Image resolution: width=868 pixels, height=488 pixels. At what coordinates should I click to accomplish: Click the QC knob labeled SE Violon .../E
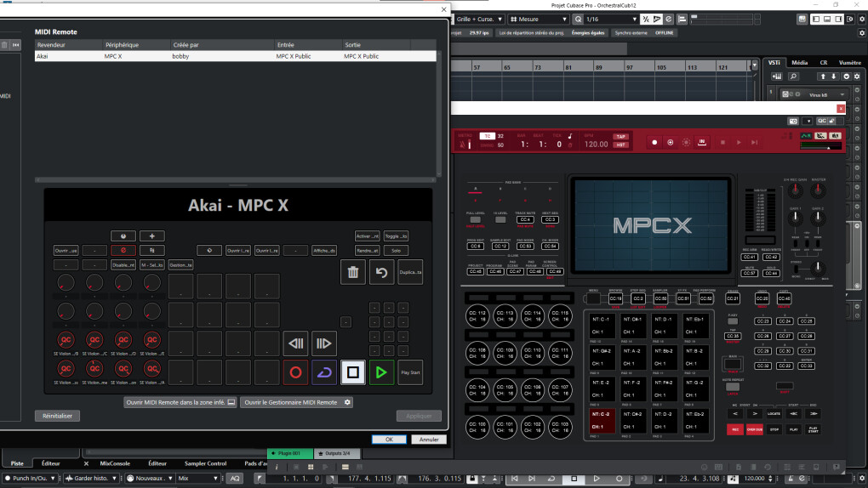coord(151,340)
